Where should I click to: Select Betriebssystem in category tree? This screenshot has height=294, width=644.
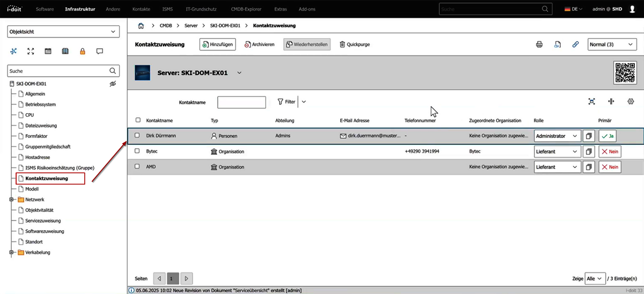coord(41,105)
